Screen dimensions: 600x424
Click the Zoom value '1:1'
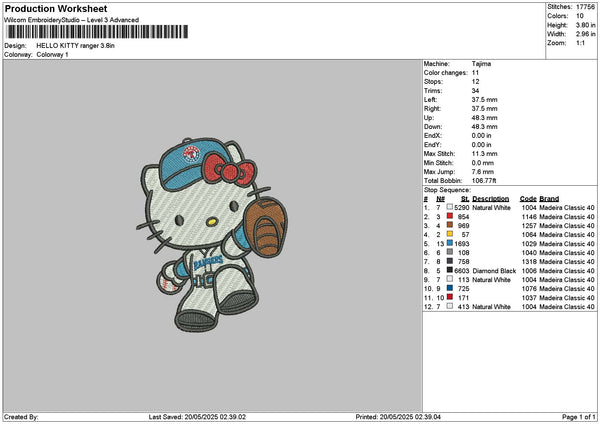point(580,43)
